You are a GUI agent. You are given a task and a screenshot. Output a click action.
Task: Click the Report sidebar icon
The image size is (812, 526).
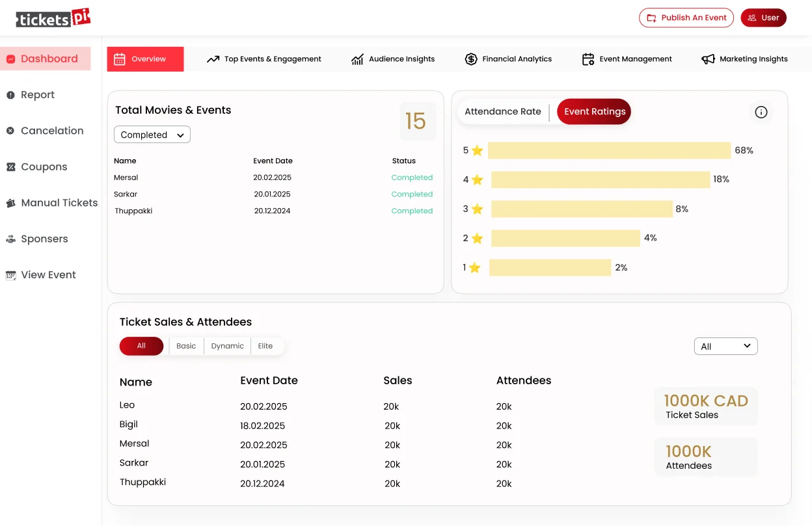pos(10,95)
